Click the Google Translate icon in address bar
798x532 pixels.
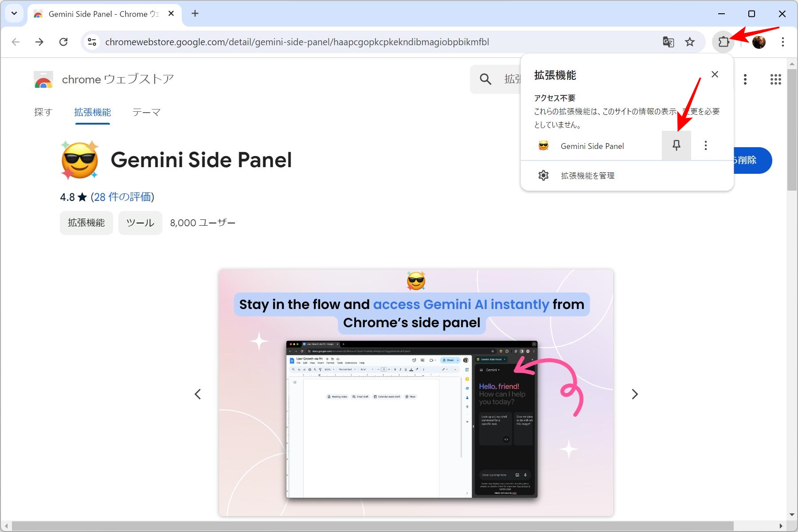click(x=668, y=42)
